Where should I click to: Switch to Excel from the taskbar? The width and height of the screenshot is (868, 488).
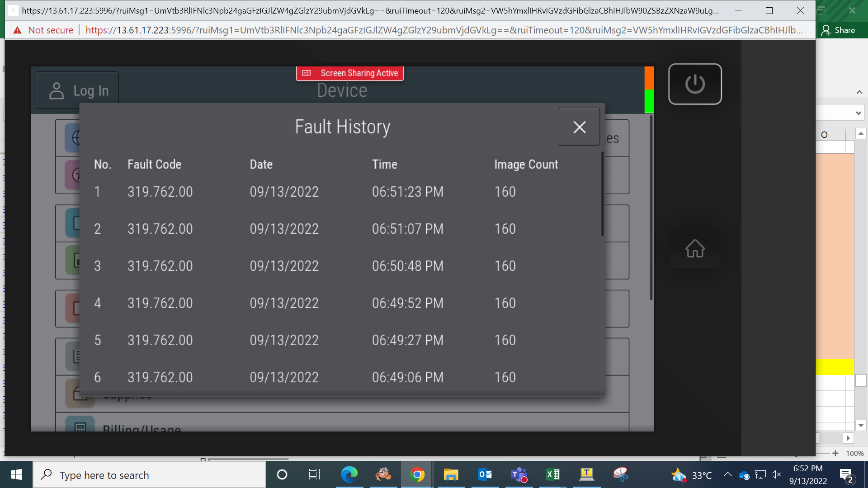click(552, 474)
